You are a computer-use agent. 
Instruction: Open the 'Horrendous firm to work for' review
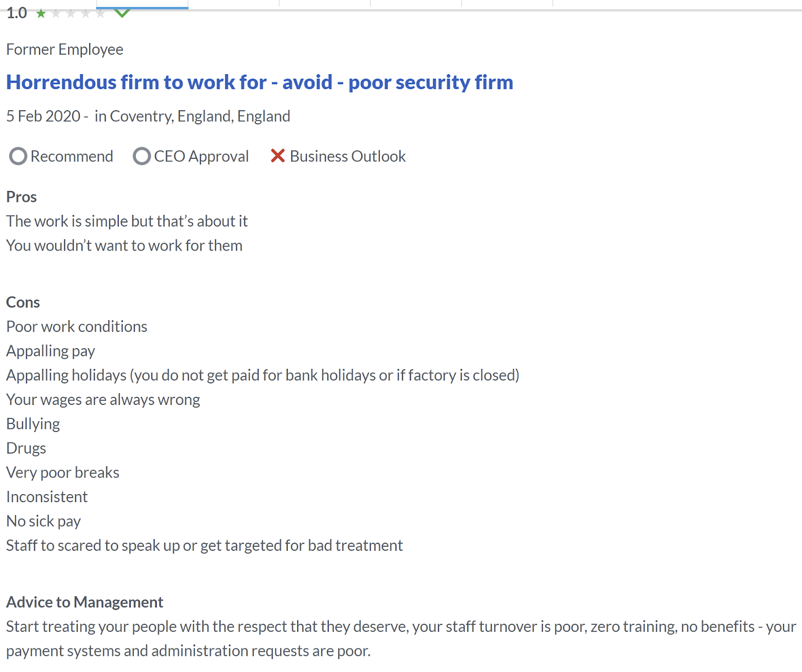259,82
